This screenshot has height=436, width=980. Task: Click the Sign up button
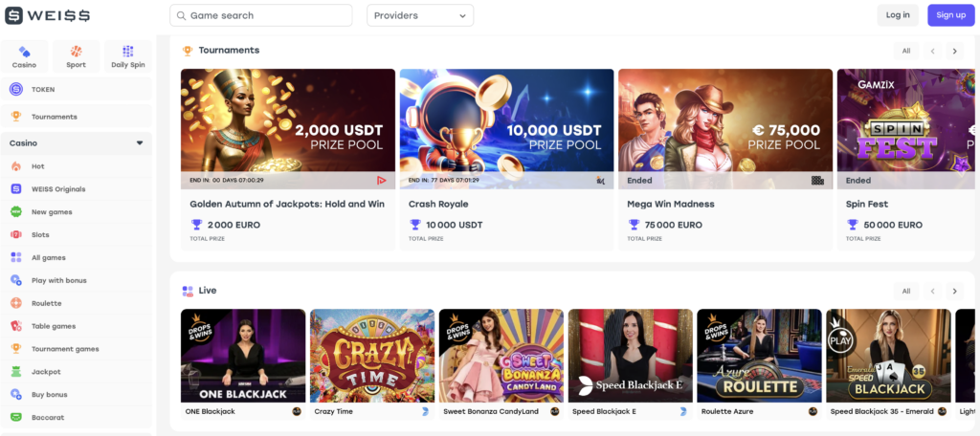coord(950,15)
